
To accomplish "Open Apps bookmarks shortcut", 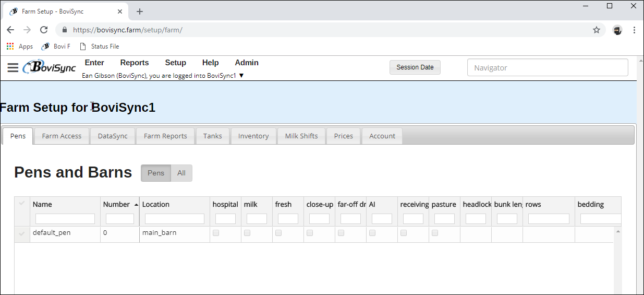I will coord(20,46).
